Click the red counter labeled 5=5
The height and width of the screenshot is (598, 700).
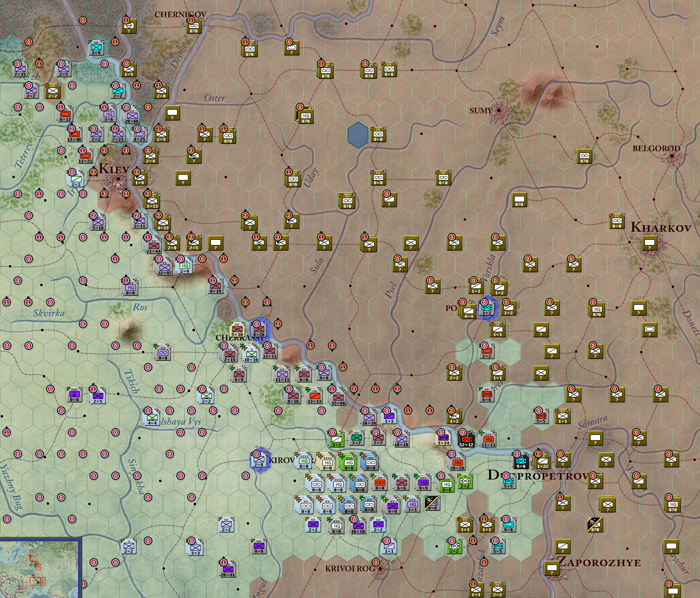click(x=541, y=416)
